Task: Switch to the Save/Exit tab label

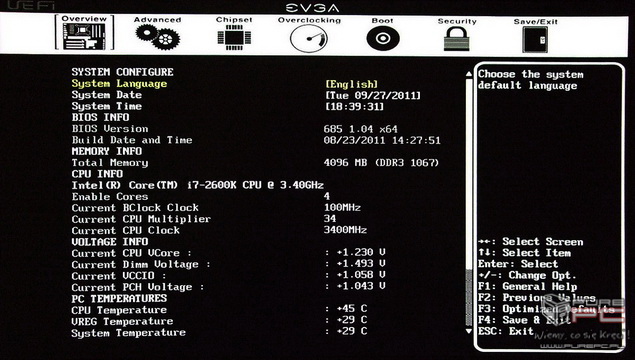Action: 535,21
